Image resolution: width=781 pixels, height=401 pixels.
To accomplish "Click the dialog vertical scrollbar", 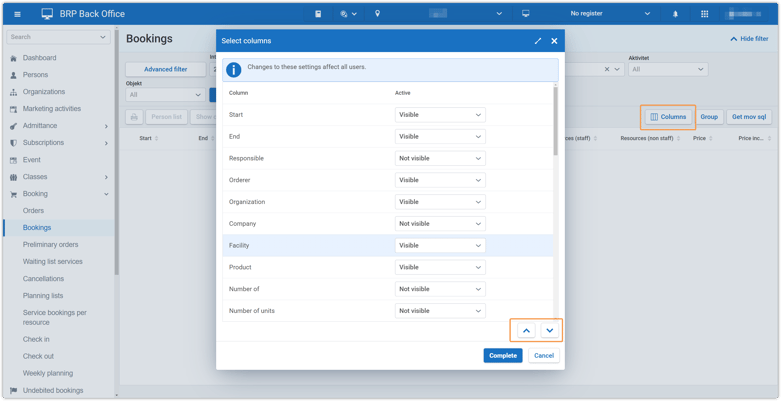I will [x=555, y=120].
